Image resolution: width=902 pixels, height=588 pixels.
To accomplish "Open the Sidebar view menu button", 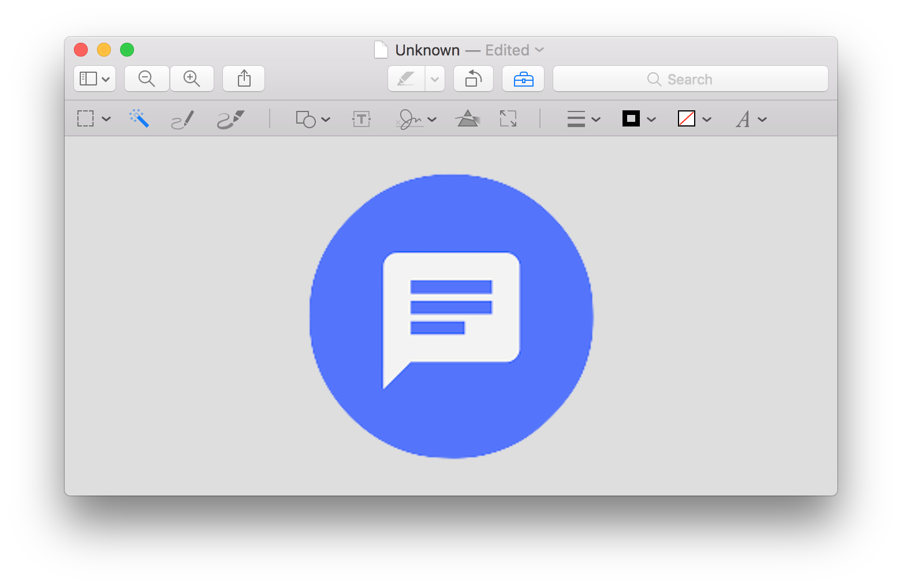I will (x=95, y=79).
